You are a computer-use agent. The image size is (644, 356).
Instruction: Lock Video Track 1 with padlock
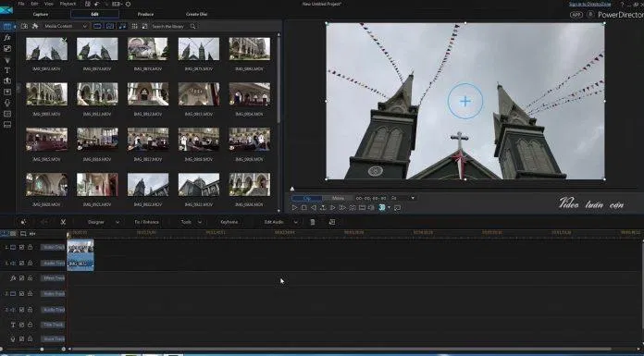pos(30,247)
